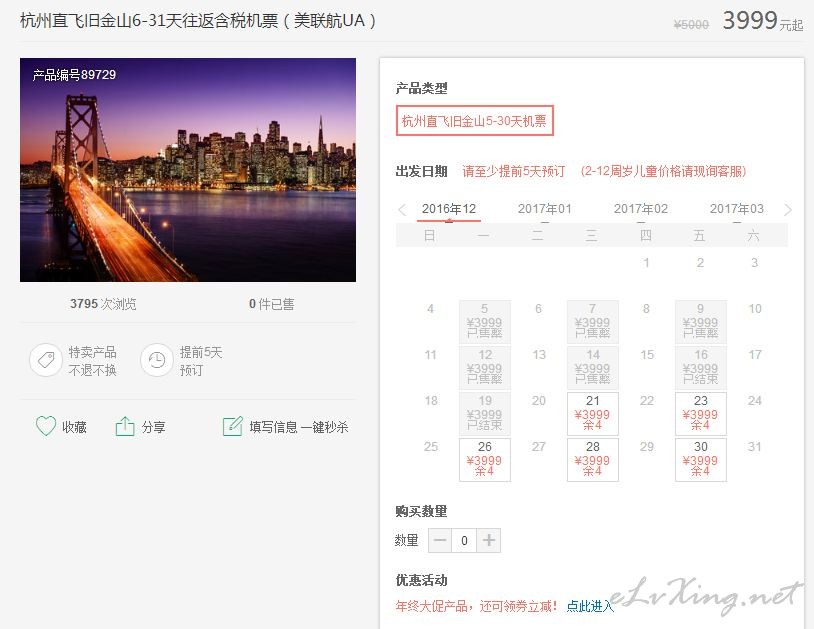The image size is (814, 629).
Task: Switch to the 2017年02 month tab
Action: coord(641,209)
